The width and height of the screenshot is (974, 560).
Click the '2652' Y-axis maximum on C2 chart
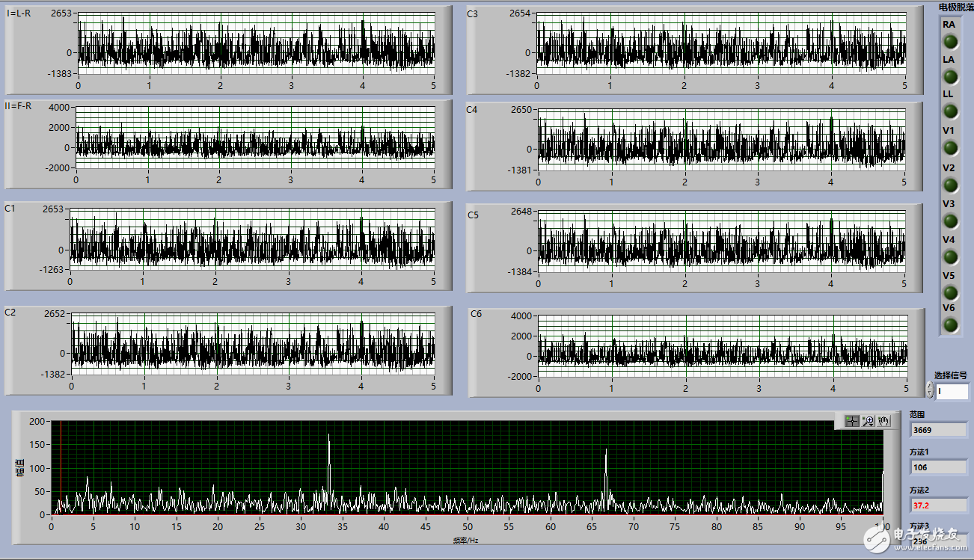coord(56,314)
